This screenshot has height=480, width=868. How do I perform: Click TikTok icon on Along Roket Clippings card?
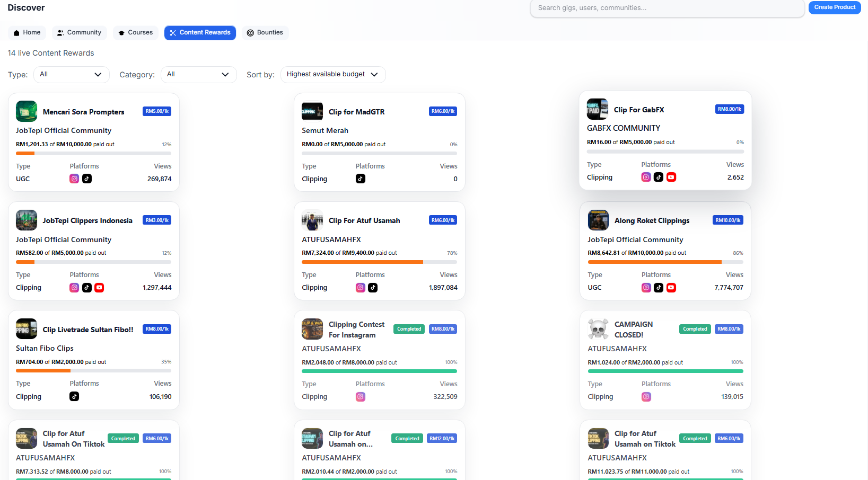(659, 288)
